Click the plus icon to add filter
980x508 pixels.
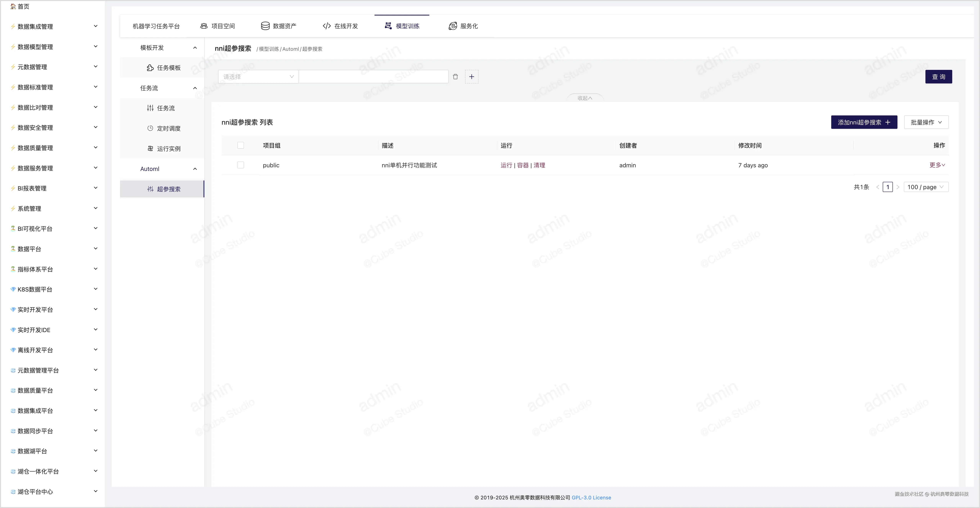471,77
